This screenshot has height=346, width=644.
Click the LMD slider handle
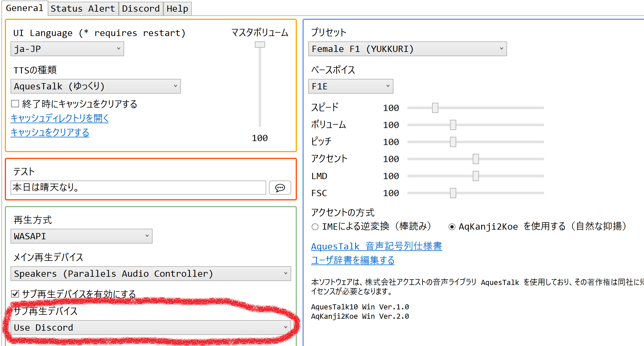coord(476,176)
